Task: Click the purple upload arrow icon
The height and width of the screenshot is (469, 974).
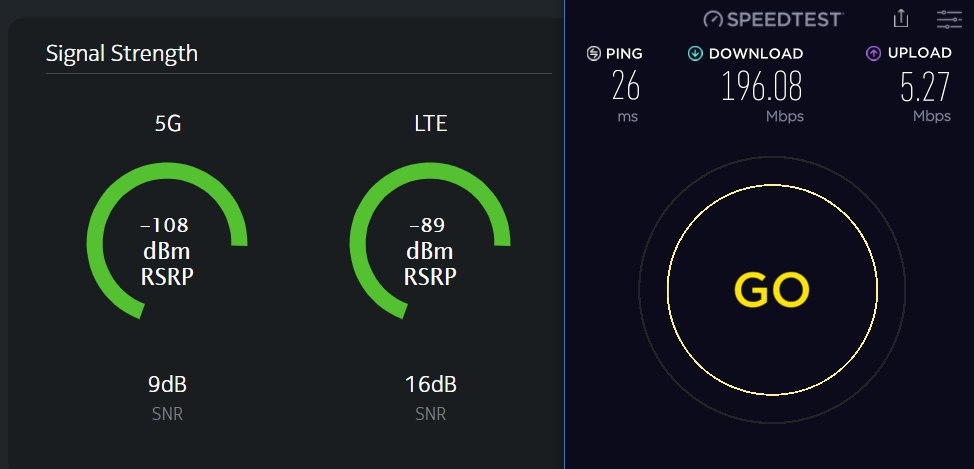Action: (873, 53)
